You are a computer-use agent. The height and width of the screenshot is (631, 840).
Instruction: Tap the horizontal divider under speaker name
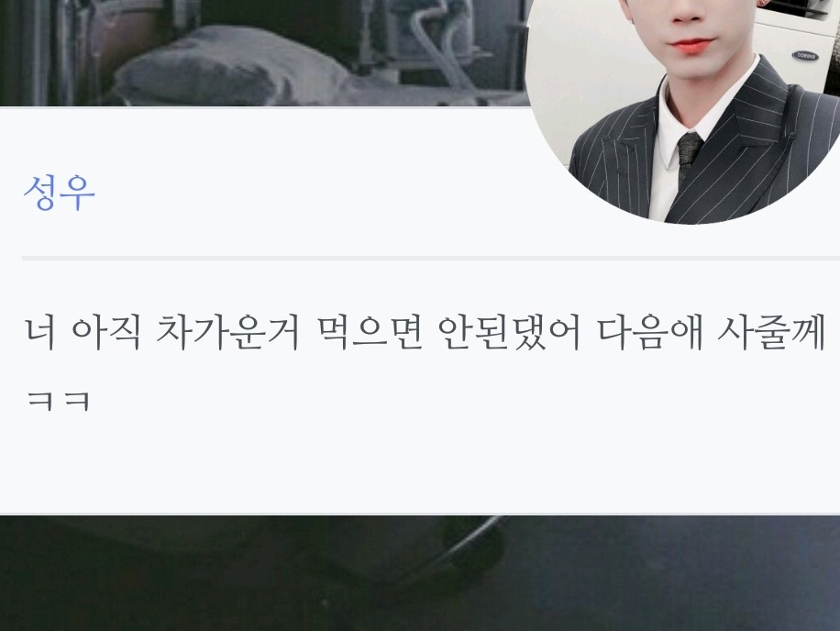pyautogui.click(x=431, y=259)
